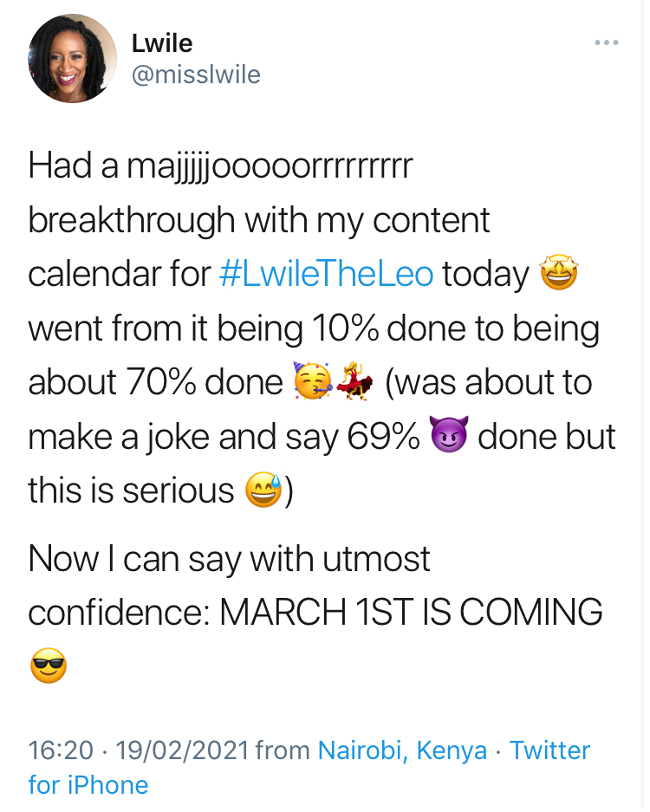This screenshot has height=812, width=650.
Task: Click the dancing woman emoji
Action: (x=355, y=383)
